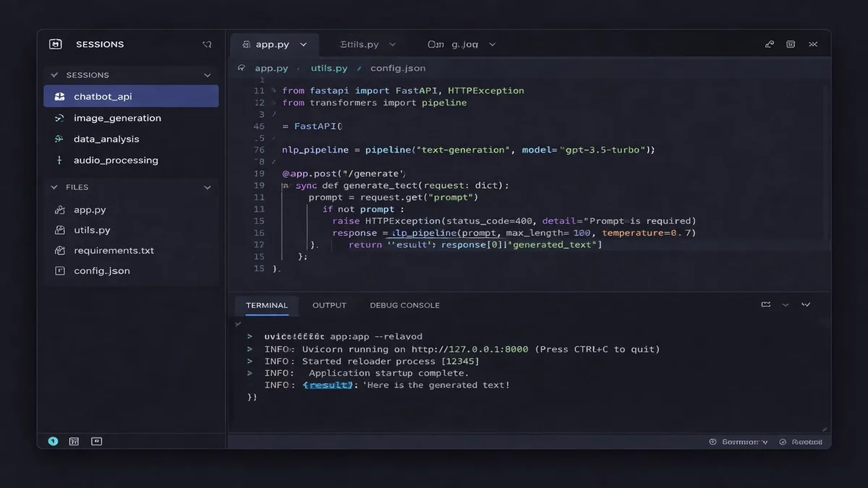The width and height of the screenshot is (868, 488).
Task: Click the link icon in top-right toolbar
Action: tap(770, 44)
